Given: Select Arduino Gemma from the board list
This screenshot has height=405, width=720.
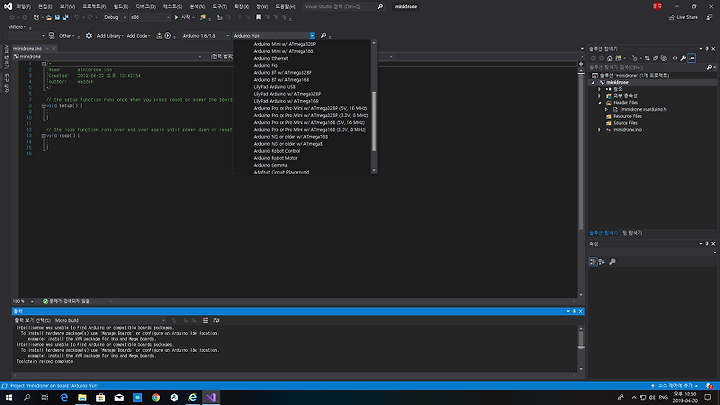Looking at the screenshot, I should point(270,165).
